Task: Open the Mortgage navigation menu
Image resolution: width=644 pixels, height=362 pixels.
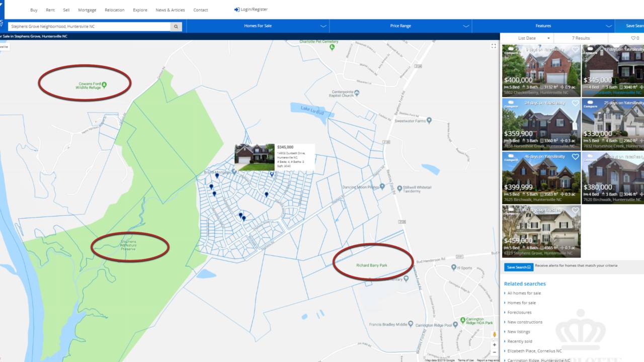Action: 87,10
